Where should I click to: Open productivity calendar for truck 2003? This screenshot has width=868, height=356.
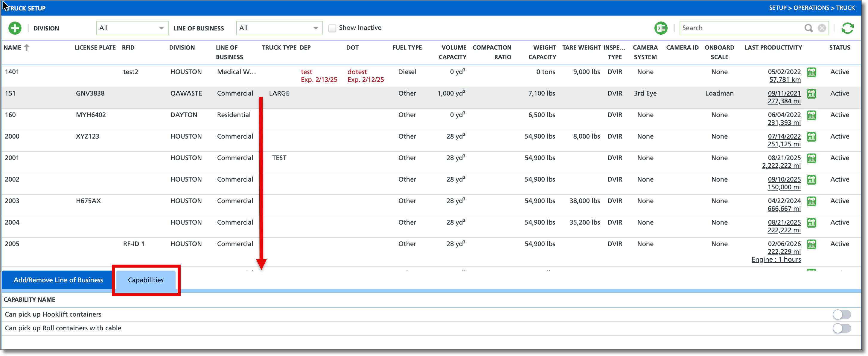pyautogui.click(x=811, y=201)
